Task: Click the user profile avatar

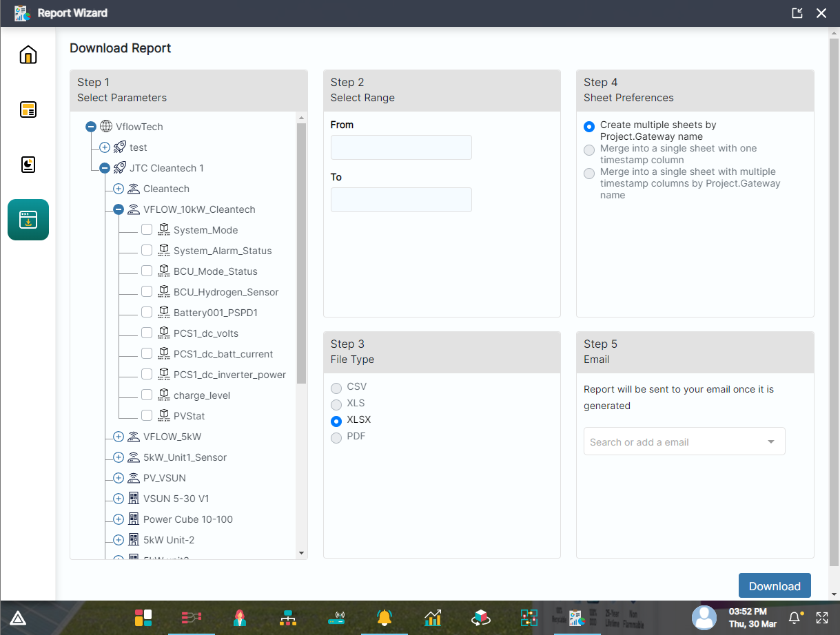Action: tap(704, 617)
